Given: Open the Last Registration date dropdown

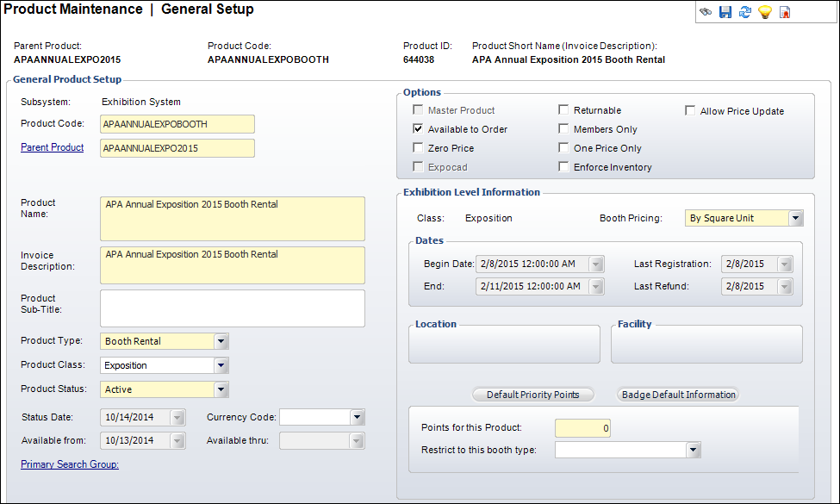Looking at the screenshot, I should (785, 264).
